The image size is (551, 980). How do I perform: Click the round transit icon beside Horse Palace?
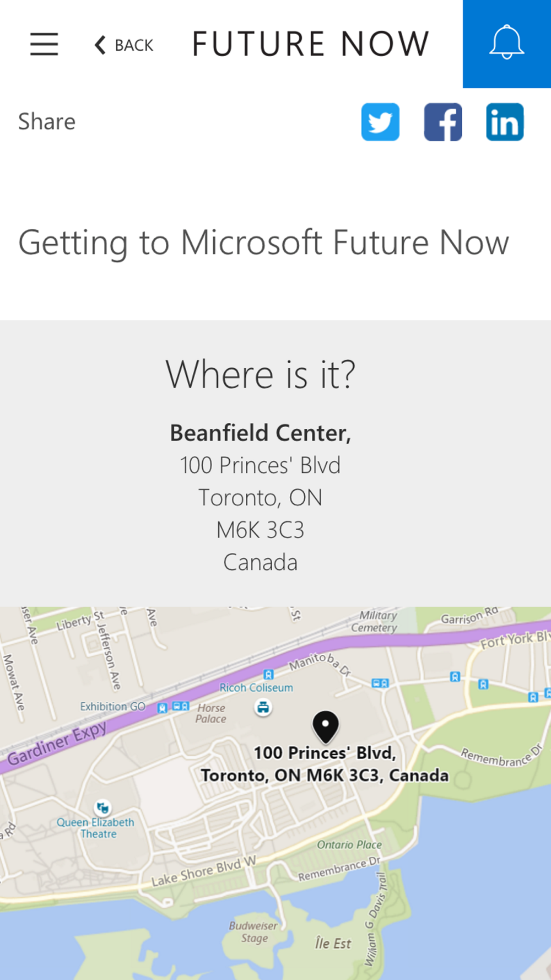click(x=263, y=707)
